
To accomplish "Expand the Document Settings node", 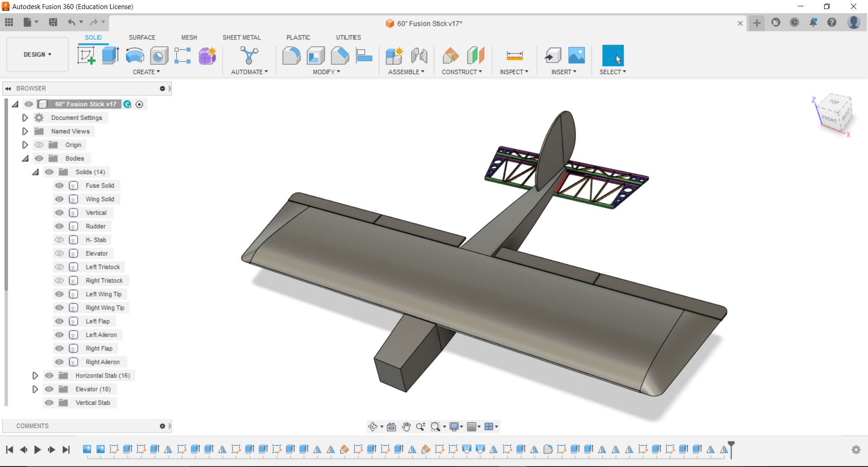I will click(25, 118).
